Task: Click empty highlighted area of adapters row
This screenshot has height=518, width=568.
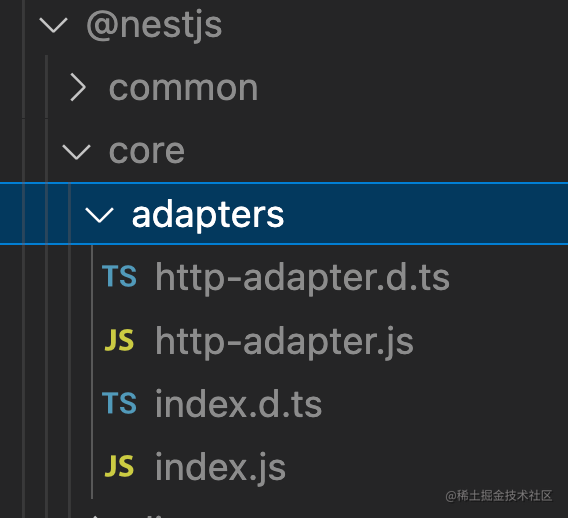Action: [x=424, y=214]
